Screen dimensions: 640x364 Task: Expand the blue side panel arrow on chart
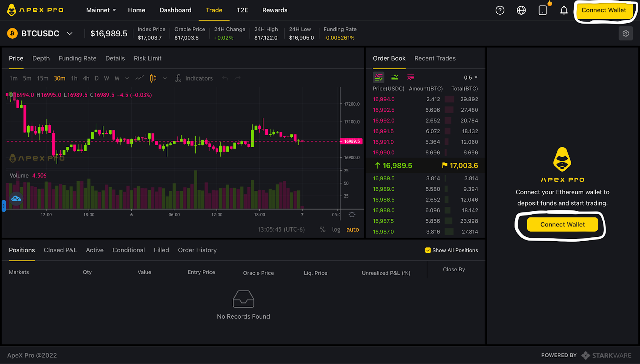click(x=4, y=206)
